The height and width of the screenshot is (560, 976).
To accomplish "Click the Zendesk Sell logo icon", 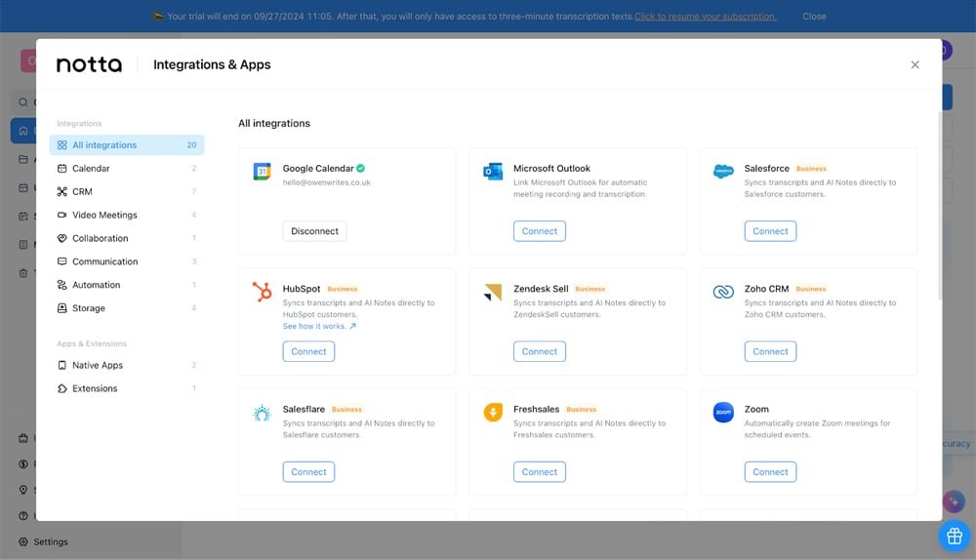I will (493, 292).
